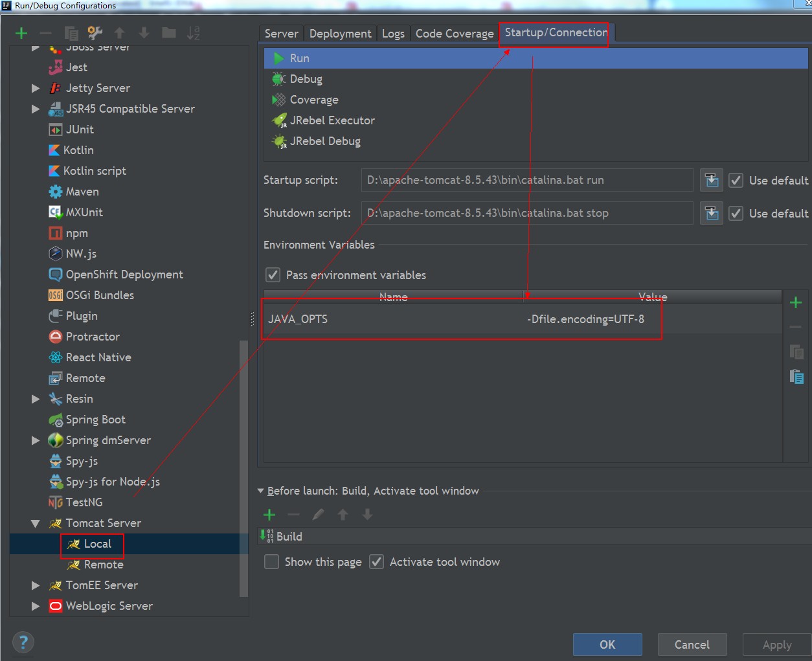Copy environment variables icon
Screen dimensions: 812x661
click(796, 352)
